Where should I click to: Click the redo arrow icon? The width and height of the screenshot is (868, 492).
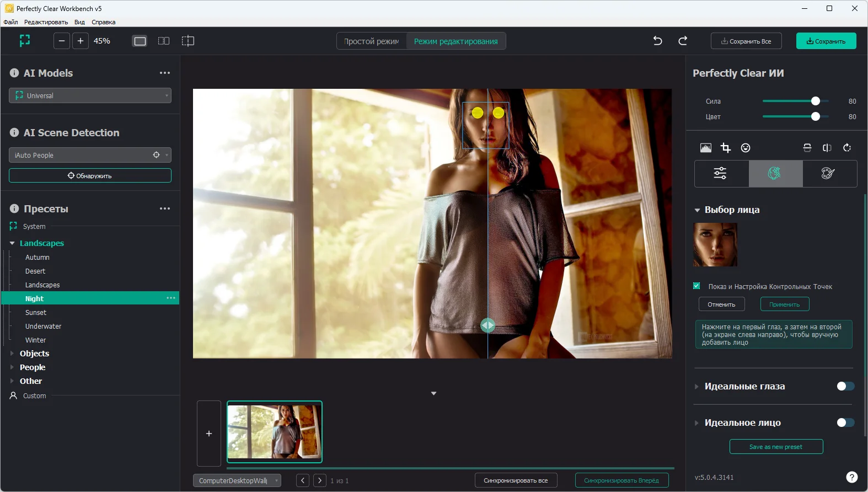click(x=683, y=41)
